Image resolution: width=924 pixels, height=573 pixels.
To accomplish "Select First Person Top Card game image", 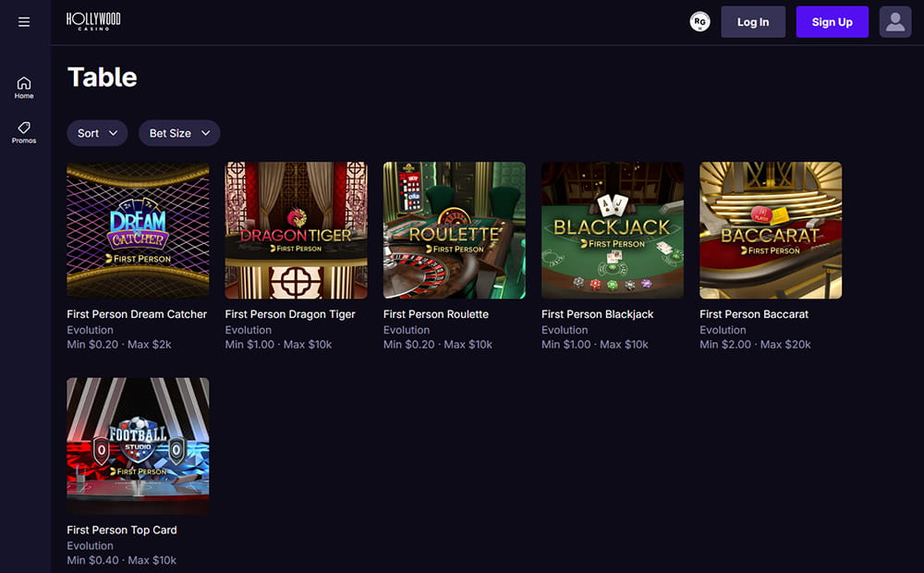I will pyautogui.click(x=138, y=445).
